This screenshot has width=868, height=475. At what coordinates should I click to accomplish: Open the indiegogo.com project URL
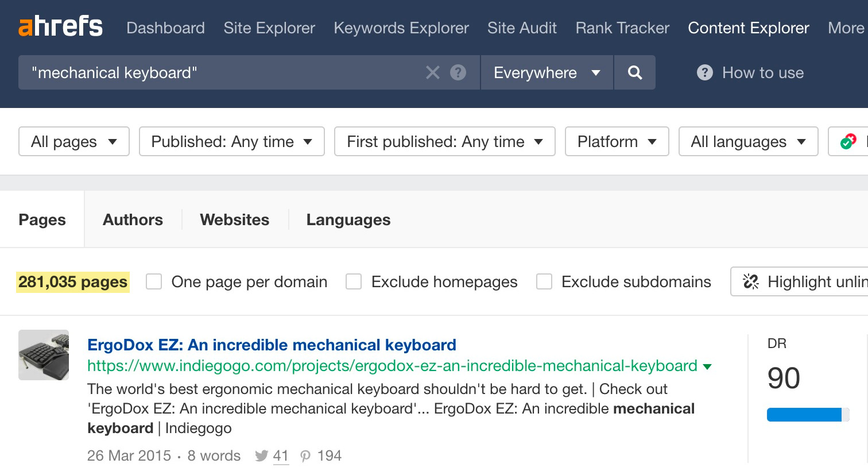(392, 366)
